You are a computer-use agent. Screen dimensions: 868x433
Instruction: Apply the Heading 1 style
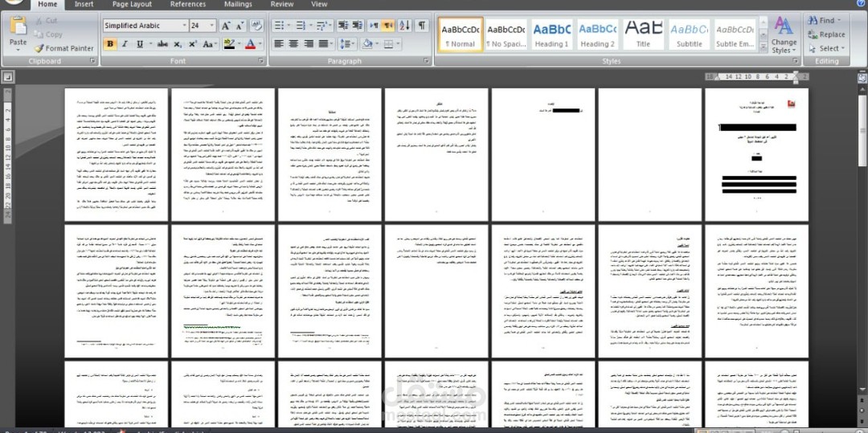tap(551, 35)
